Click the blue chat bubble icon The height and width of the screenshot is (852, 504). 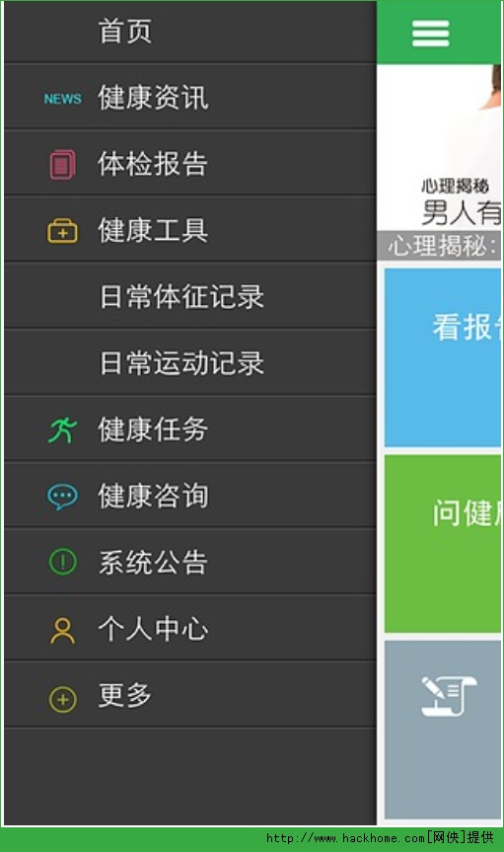pyautogui.click(x=63, y=496)
